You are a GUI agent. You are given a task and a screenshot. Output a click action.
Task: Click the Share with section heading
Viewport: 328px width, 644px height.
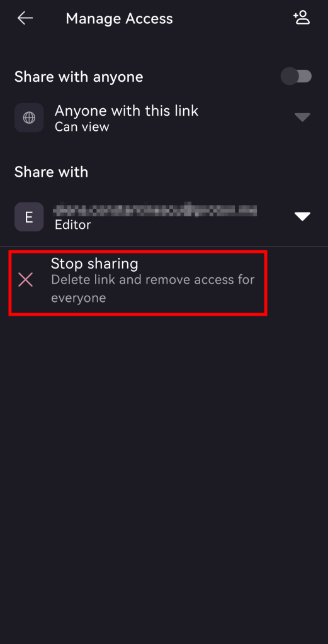52,172
